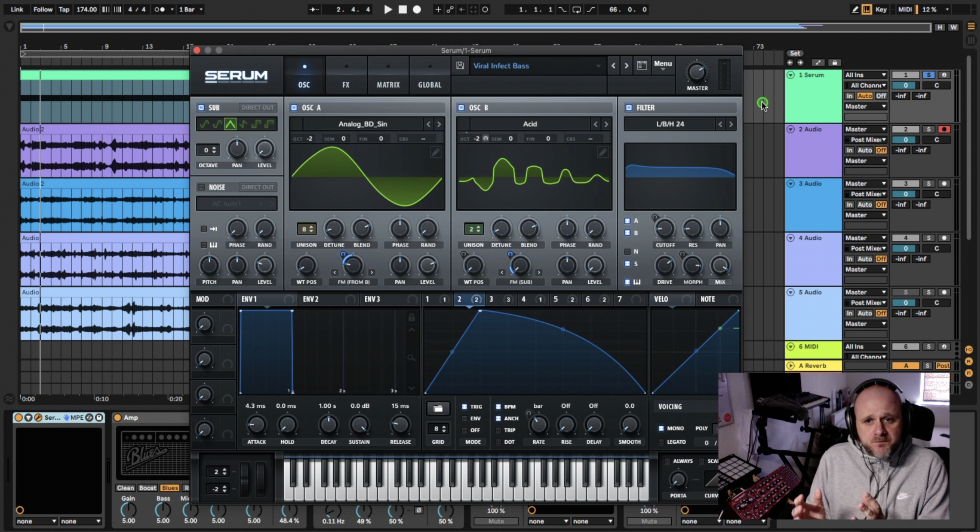Viewport: 980px width, 532px height.
Task: Toggle the SUB oscillator on/off
Action: [201, 108]
